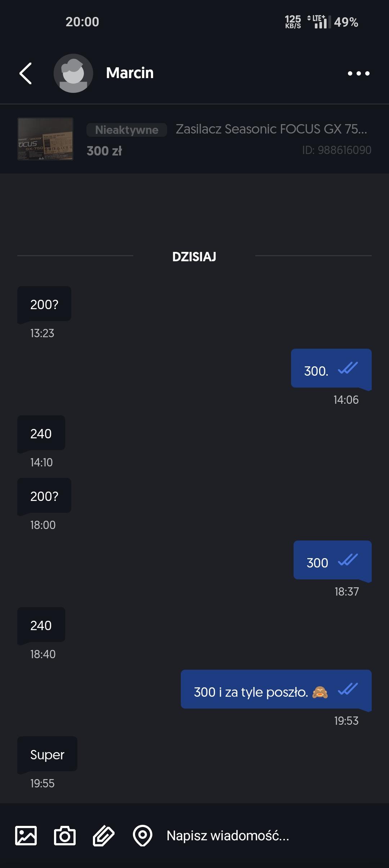Open the three-dot options menu
This screenshot has height=868, width=389.
[358, 73]
